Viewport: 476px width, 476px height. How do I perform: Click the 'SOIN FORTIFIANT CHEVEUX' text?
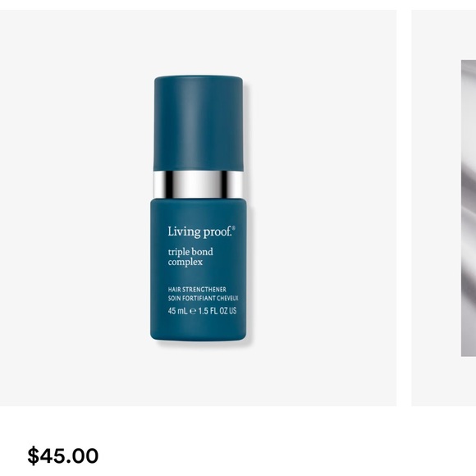(203, 298)
